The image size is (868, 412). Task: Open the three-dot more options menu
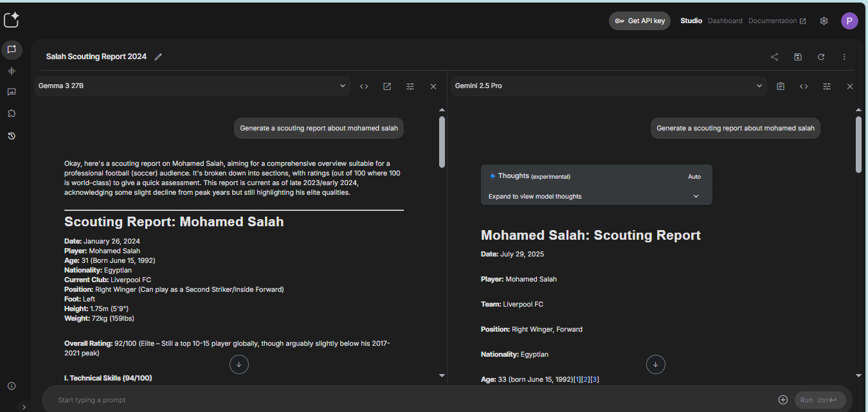coord(844,57)
